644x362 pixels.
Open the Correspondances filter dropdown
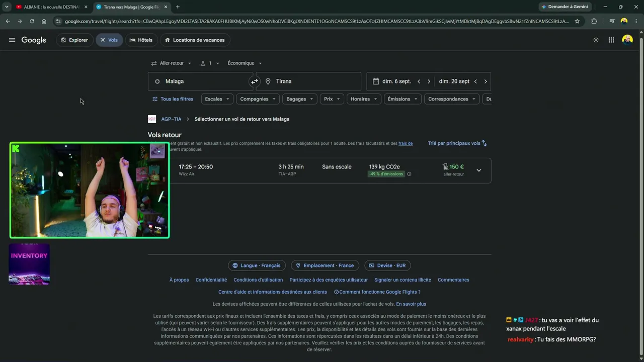[451, 99]
